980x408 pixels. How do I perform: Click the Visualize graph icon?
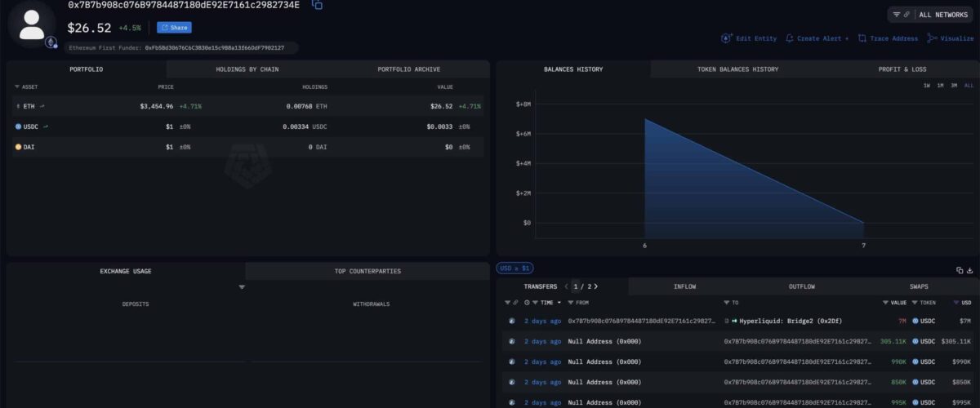(x=932, y=38)
